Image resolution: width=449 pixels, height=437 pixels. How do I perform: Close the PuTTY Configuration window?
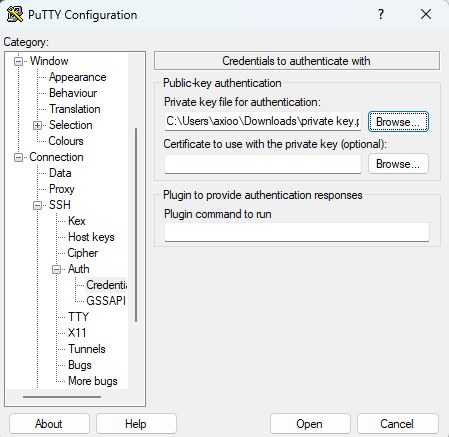426,14
